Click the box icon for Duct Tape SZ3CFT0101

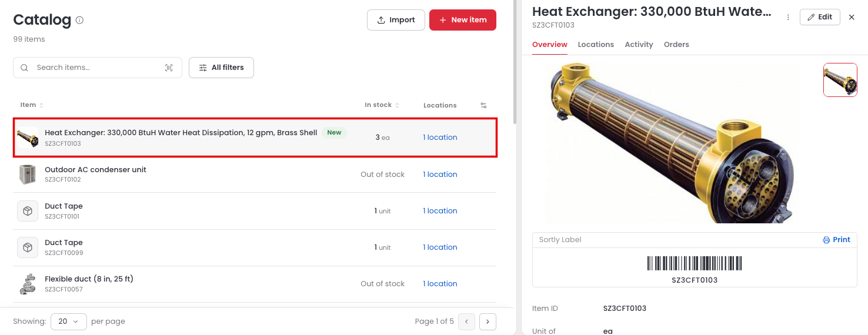(x=28, y=211)
